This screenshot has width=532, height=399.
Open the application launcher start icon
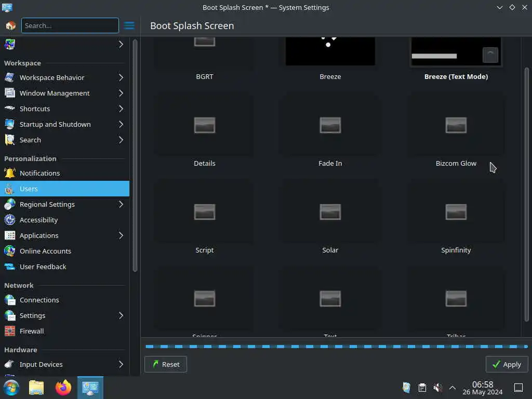(x=11, y=388)
